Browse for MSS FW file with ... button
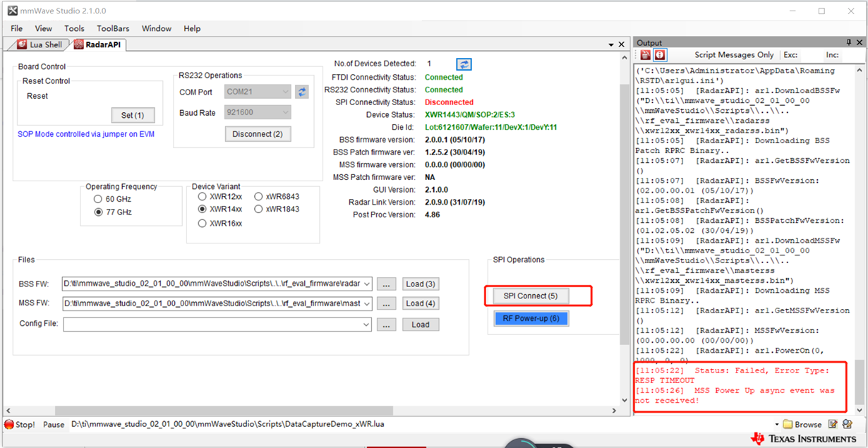The width and height of the screenshot is (868, 448). pyautogui.click(x=386, y=303)
